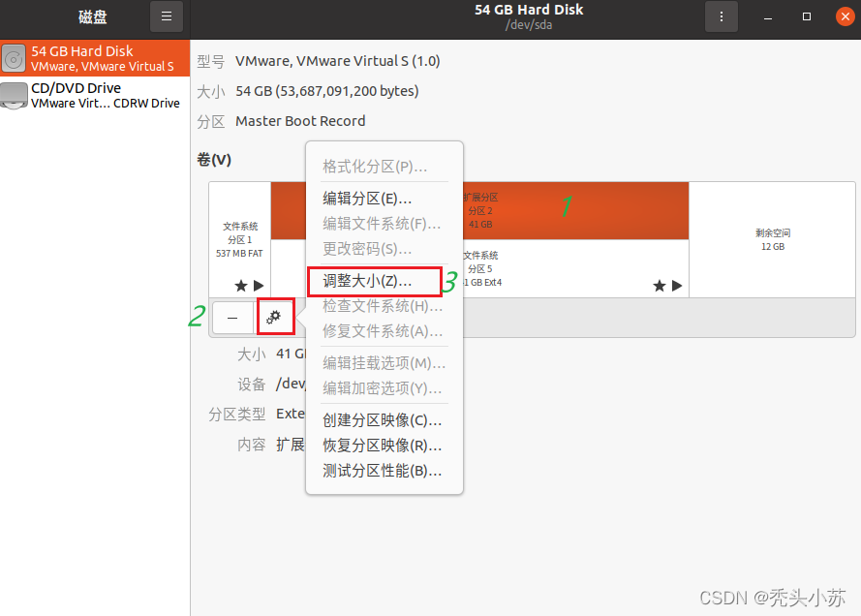Click the minus delete partition button
This screenshot has width=861, height=616.
point(232,318)
